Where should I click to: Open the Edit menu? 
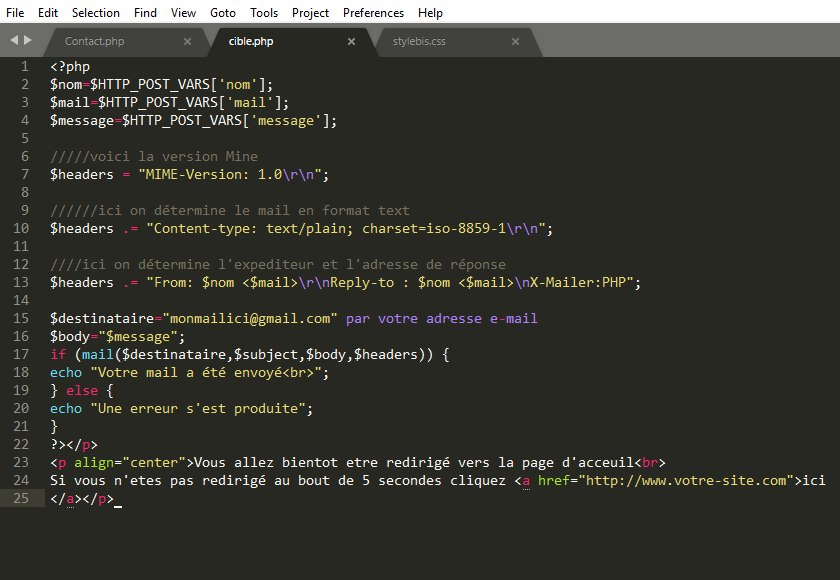[47, 12]
